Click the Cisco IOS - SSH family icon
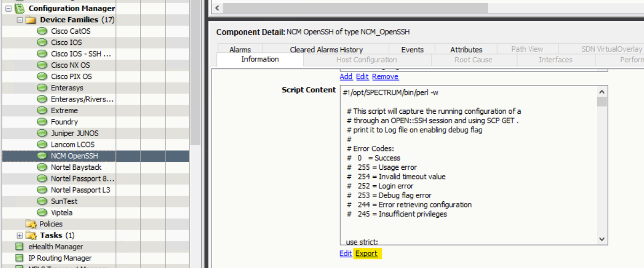 click(42, 54)
